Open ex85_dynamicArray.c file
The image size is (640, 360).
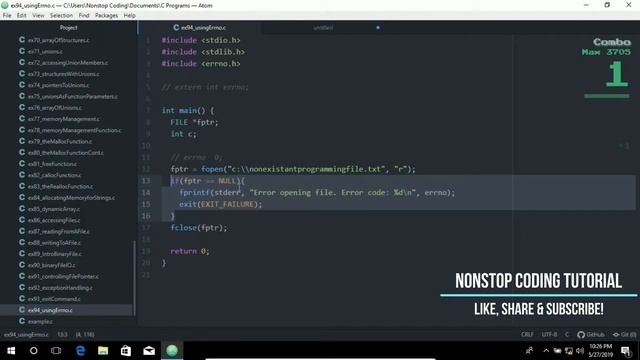[x=54, y=209]
